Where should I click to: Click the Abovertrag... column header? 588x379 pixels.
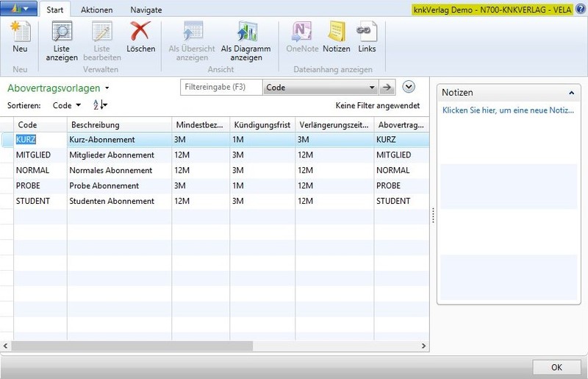tap(401, 124)
